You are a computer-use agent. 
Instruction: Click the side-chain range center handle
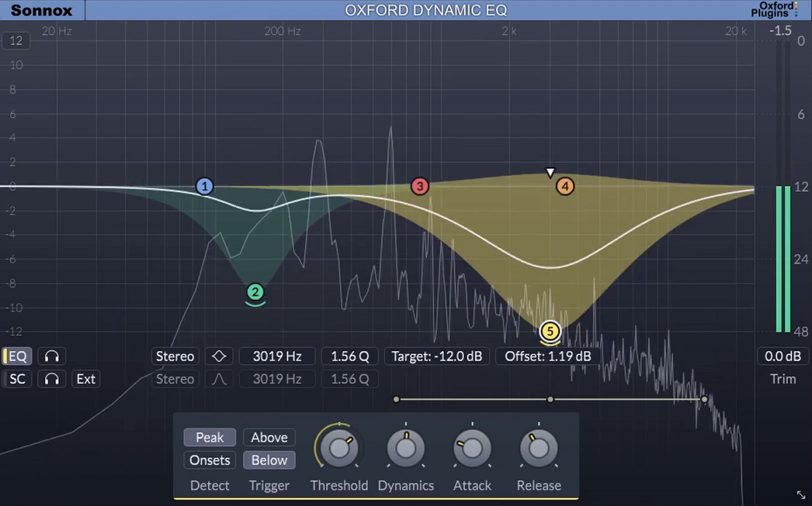click(550, 399)
